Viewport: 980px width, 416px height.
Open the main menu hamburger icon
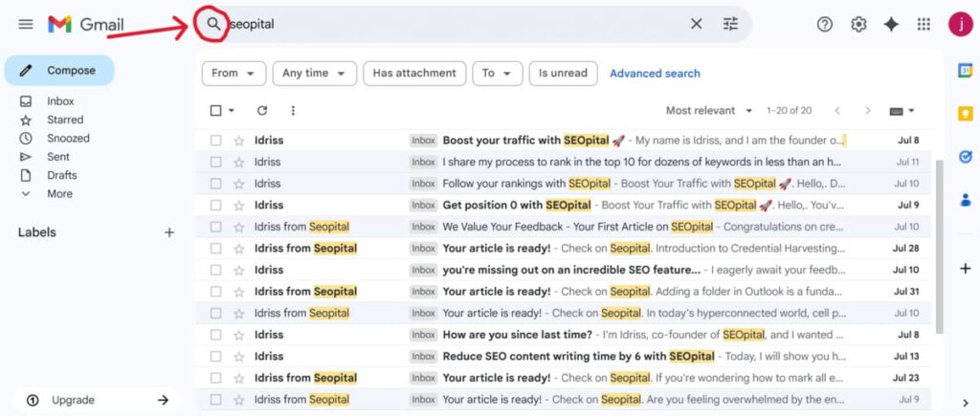click(26, 24)
